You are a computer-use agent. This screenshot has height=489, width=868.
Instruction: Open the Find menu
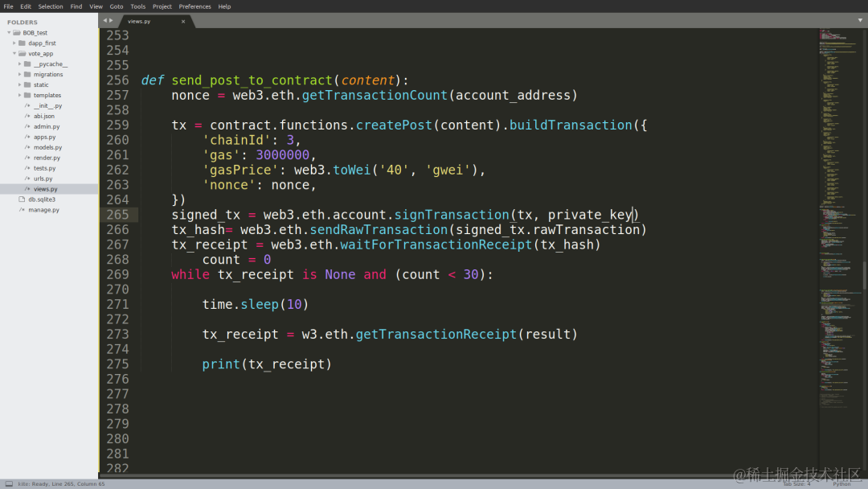click(x=76, y=6)
